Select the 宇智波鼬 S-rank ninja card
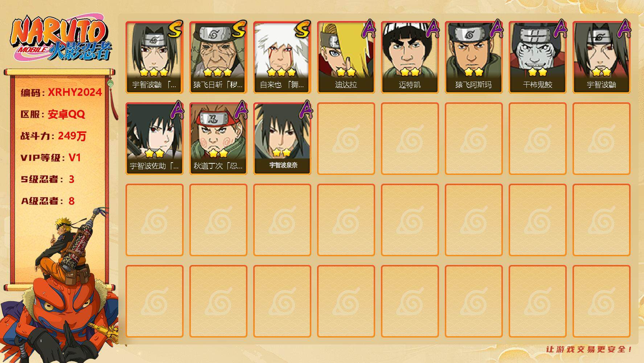The image size is (644, 363). [x=154, y=57]
